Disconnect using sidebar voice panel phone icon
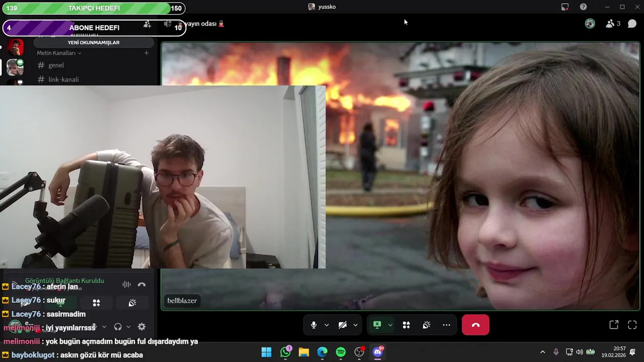The width and height of the screenshot is (644, 362). click(142, 285)
